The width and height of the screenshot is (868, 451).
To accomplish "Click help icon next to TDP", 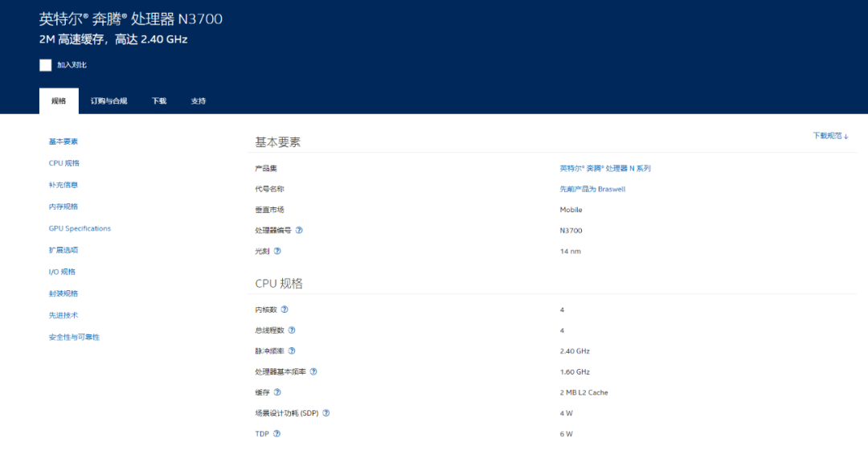I will click(x=276, y=434).
